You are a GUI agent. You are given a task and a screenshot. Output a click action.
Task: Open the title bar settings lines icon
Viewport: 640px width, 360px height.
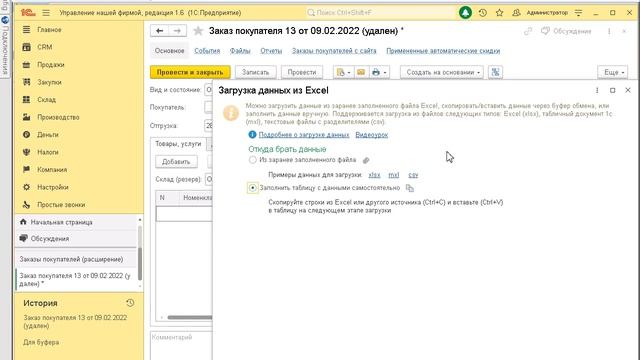[578, 13]
